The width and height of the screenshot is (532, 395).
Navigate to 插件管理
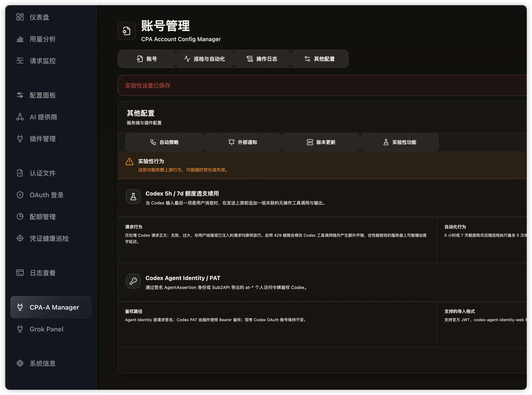(x=51, y=138)
